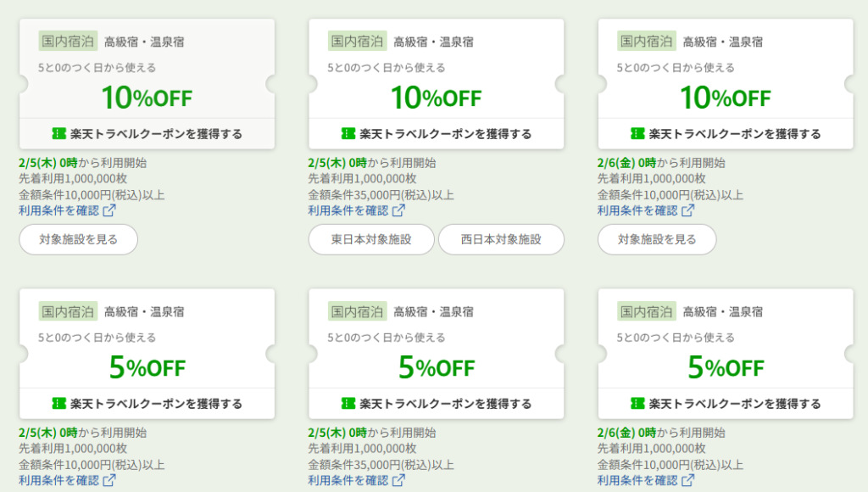The height and width of the screenshot is (492, 868).
Task: Click external-link icon under 2/6 10%OFF coupon
Action: (x=688, y=210)
